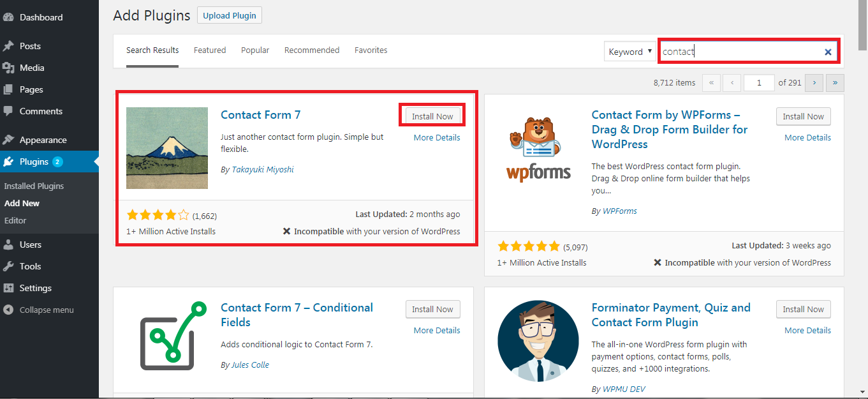Open Forminator Payment, Quiz title link

pos(671,315)
